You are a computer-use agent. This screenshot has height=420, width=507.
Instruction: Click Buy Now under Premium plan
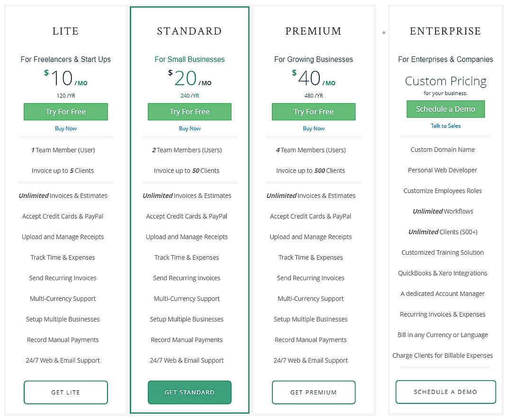click(313, 128)
